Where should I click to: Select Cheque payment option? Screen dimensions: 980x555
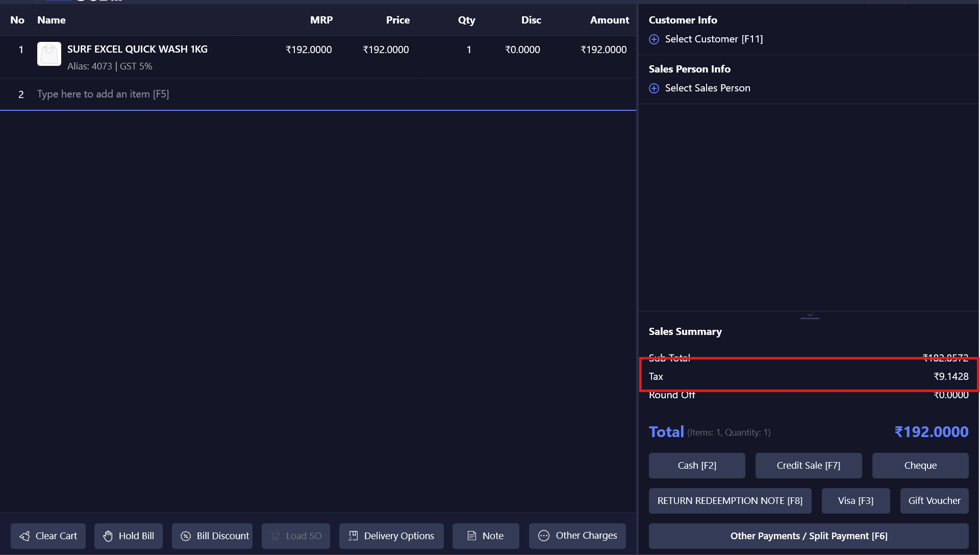click(920, 466)
